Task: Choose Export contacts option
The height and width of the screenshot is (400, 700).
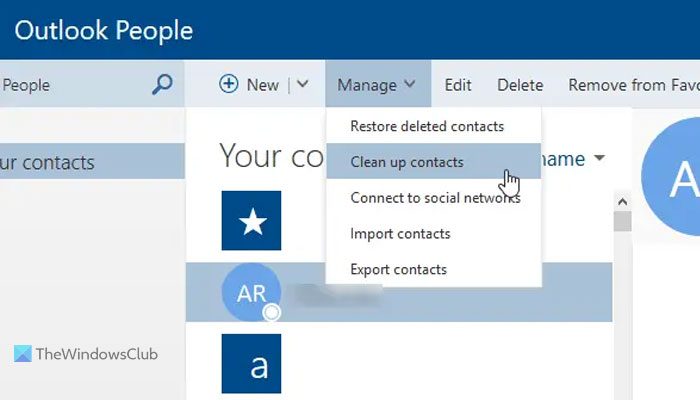Action: [433, 269]
